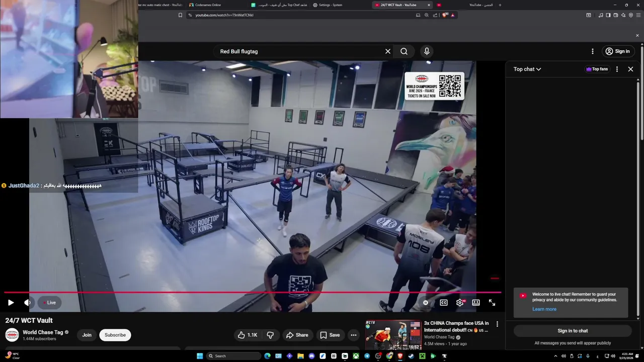644x362 pixels.
Task: Open taskbar clock showing 4:21 AM
Action: click(627, 356)
